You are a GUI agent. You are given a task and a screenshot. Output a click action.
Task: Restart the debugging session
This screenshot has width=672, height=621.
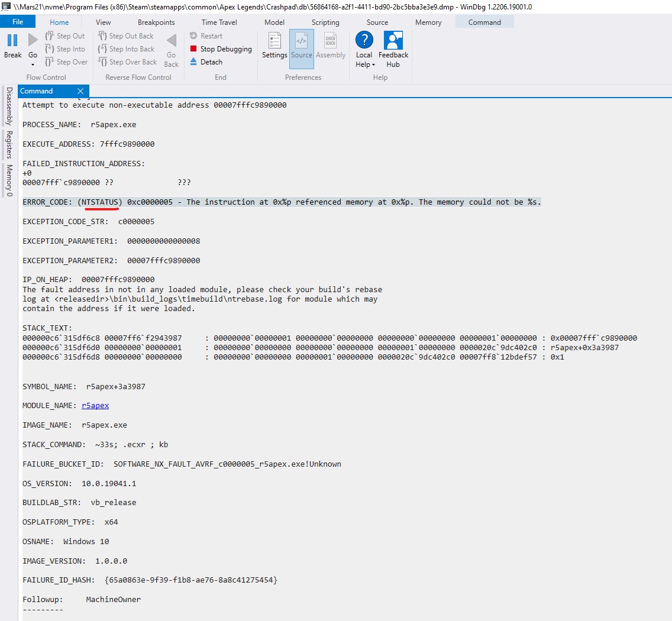coord(206,36)
